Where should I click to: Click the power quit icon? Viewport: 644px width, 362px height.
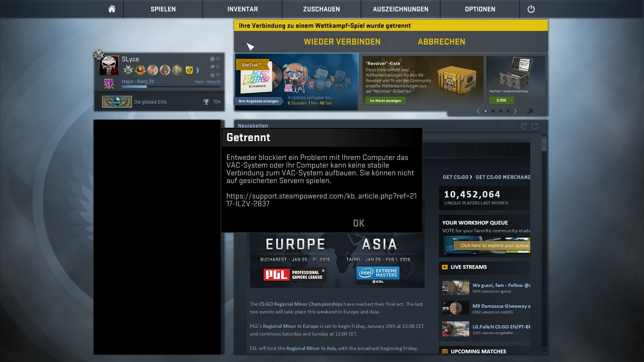pyautogui.click(x=531, y=9)
